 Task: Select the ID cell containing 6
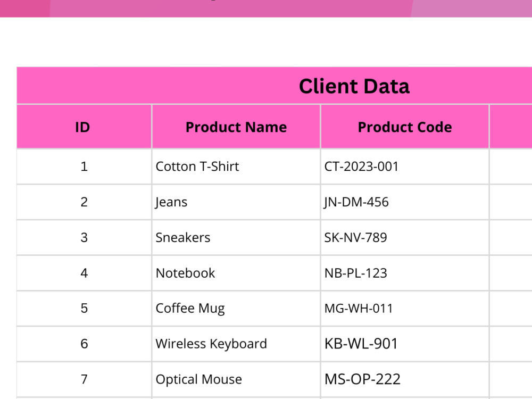pos(84,344)
